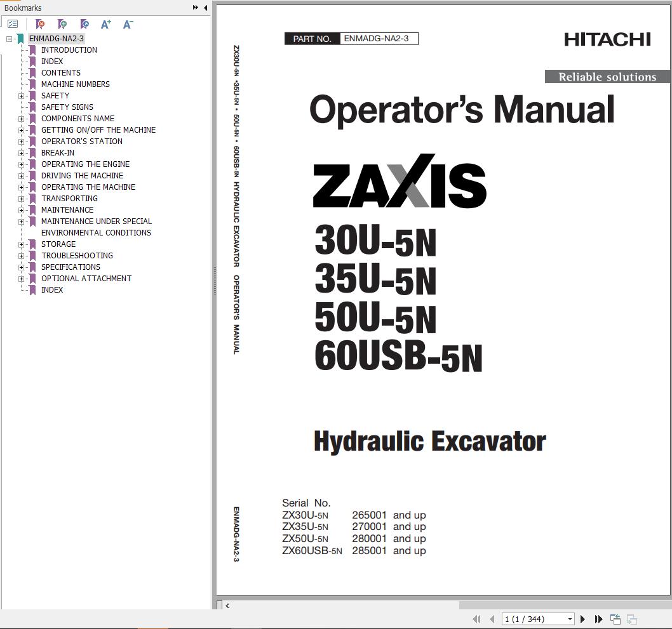Click the bookmark properties icon
The width and height of the screenshot is (672, 629).
tap(84, 24)
